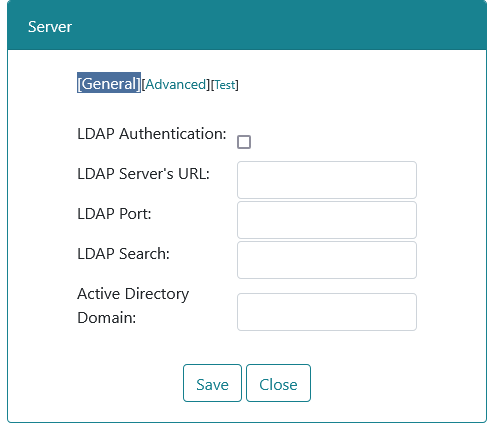Viewport: 496px width, 429px height.
Task: Open the [Test] connection link
Action: 225,85
